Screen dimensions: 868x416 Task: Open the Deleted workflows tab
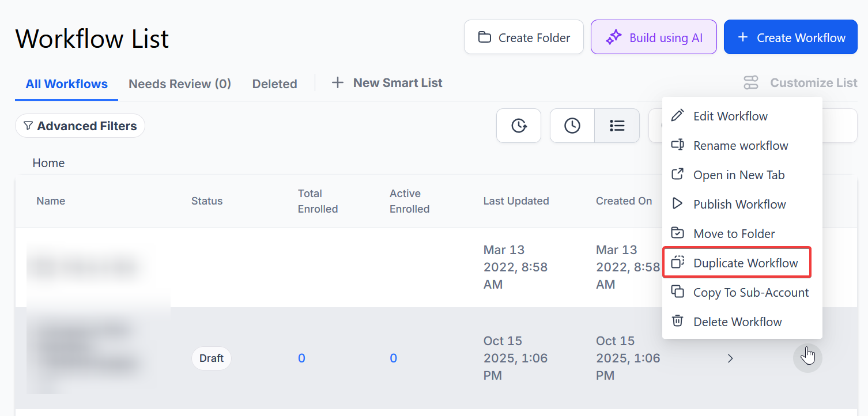(274, 84)
